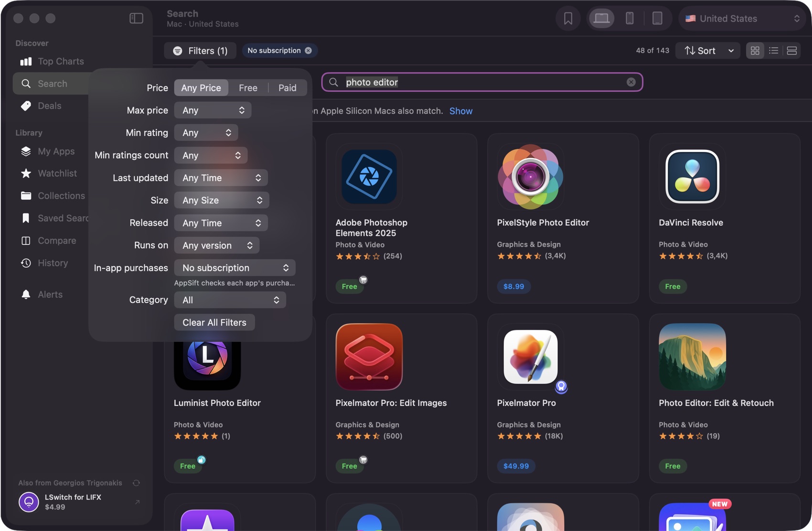Open the Max price dropdown
Screen dimensions: 812x531
[x=213, y=110]
